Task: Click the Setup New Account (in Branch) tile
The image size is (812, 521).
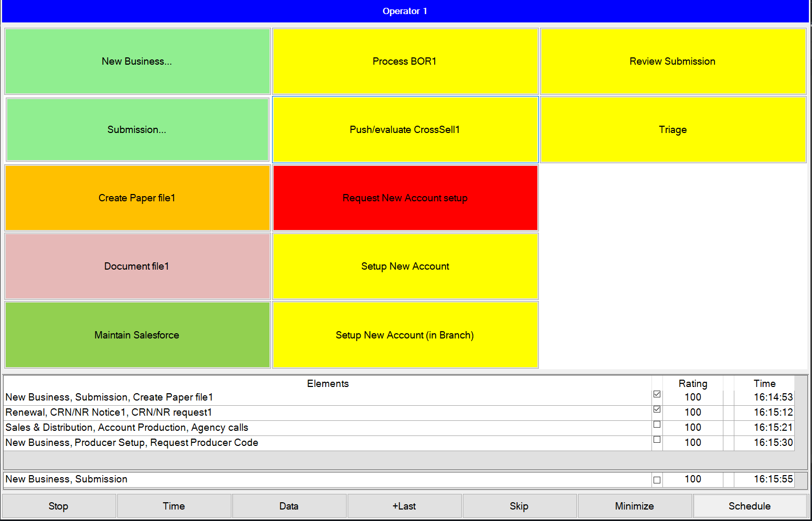Action: coord(405,335)
